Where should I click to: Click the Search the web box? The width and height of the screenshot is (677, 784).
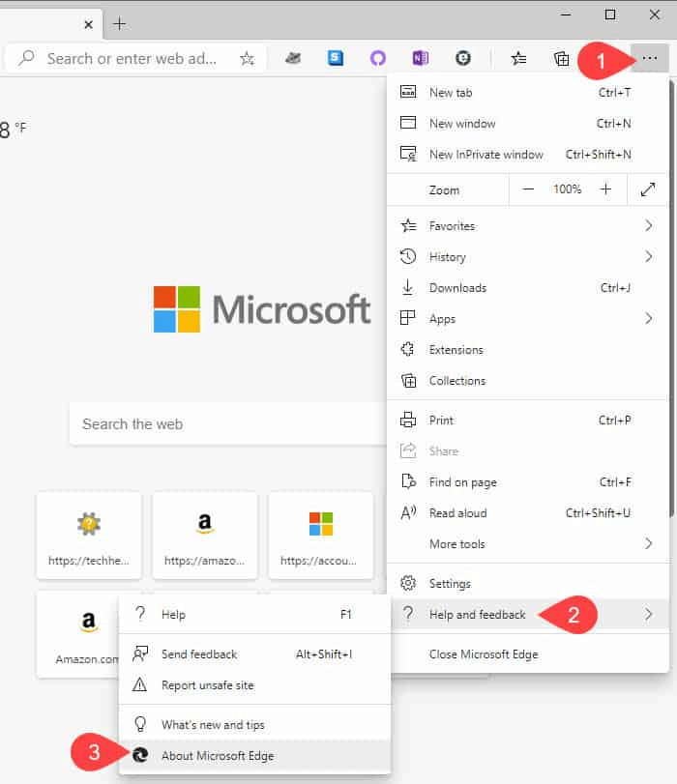[227, 424]
